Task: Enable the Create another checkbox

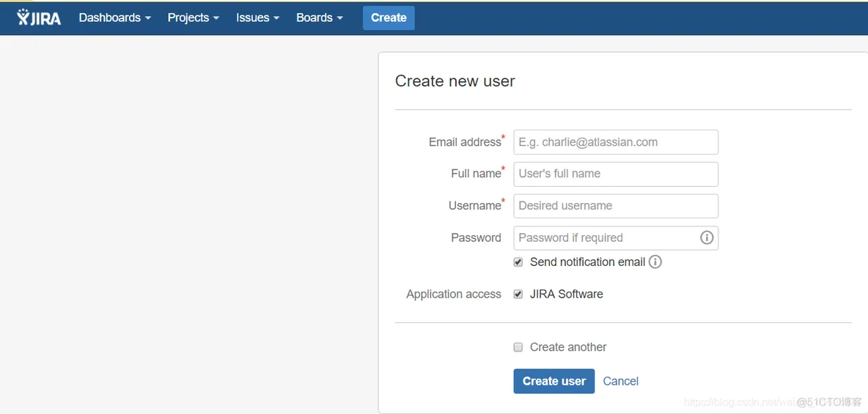Action: (518, 347)
